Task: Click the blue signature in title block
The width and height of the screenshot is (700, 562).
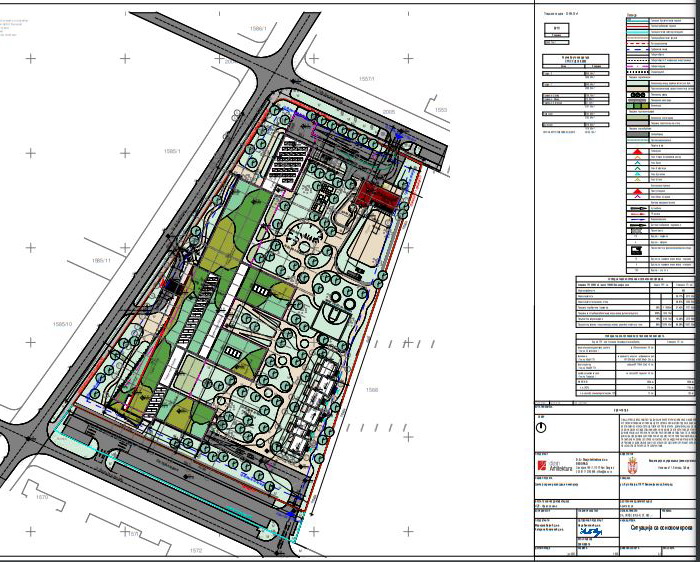Action: [x=590, y=531]
